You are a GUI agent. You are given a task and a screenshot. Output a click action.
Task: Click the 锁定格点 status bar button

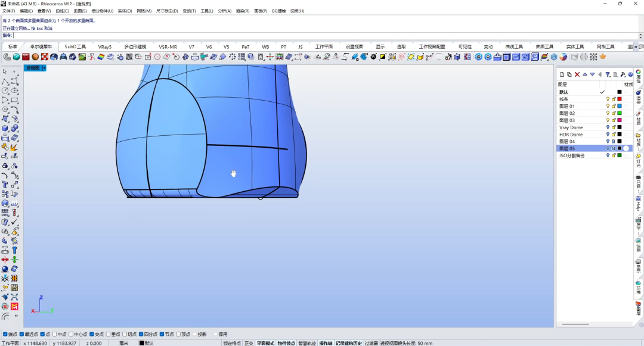coord(232,343)
